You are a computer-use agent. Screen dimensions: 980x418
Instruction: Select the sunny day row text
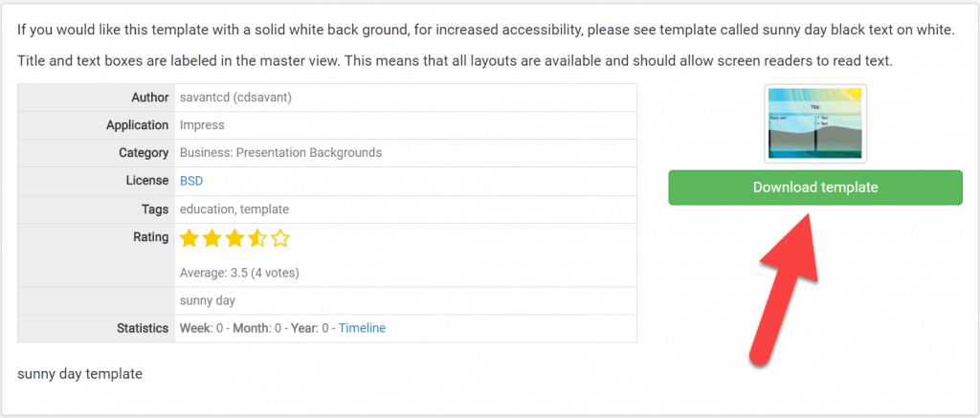(x=208, y=300)
